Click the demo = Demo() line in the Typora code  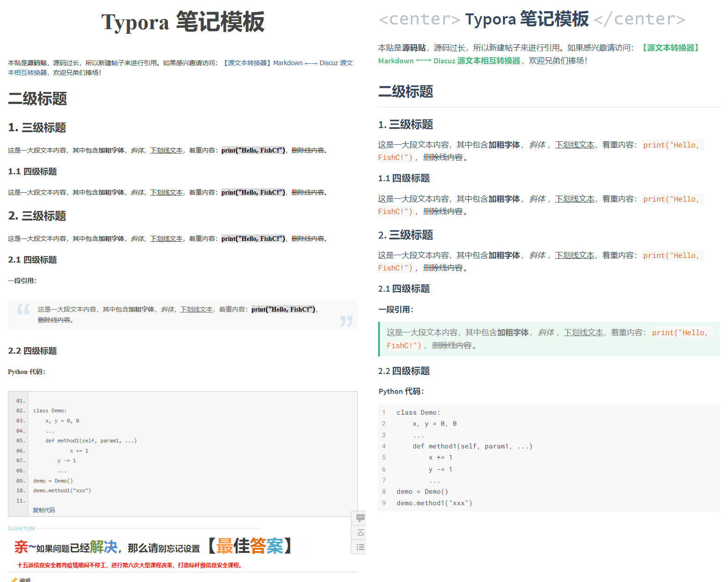coord(422,491)
